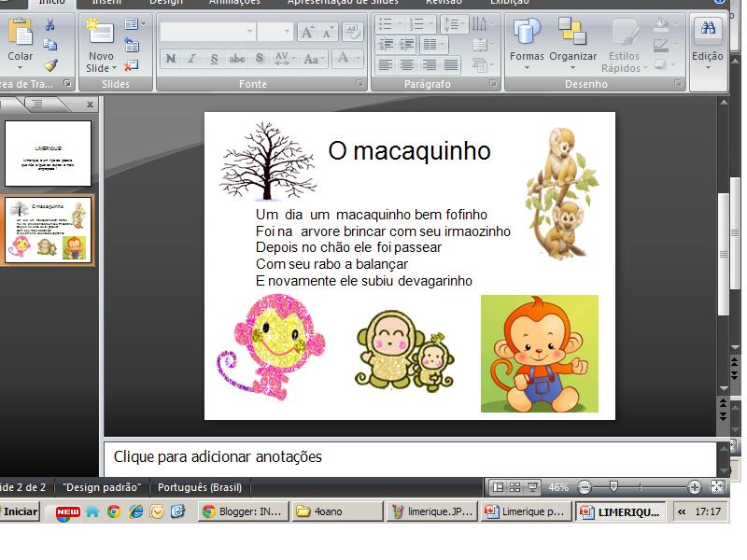Toggle underline S formatting

[214, 59]
